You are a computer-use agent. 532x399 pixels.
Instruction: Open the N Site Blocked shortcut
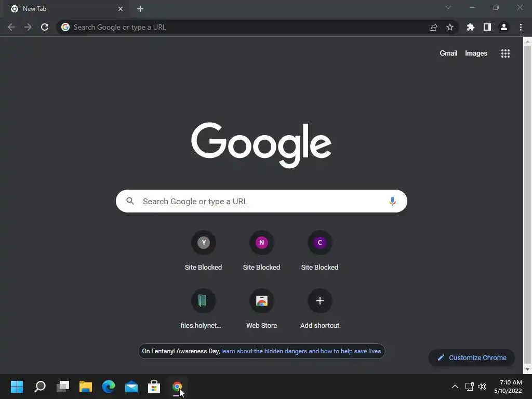(262, 251)
